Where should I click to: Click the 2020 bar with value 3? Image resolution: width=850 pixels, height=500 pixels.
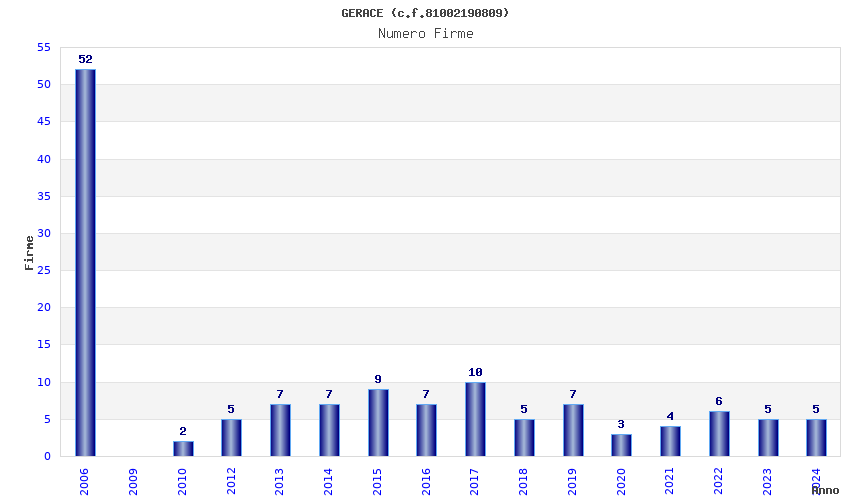(x=621, y=445)
